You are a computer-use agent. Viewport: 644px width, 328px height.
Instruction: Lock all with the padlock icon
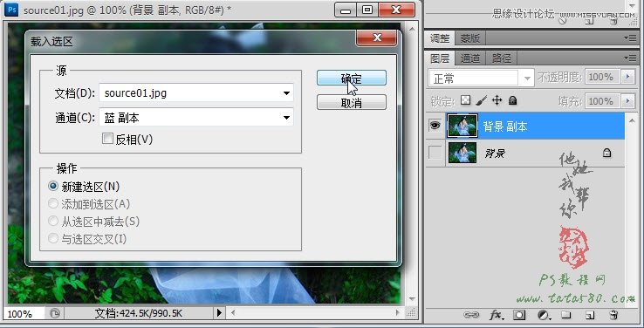click(x=512, y=100)
